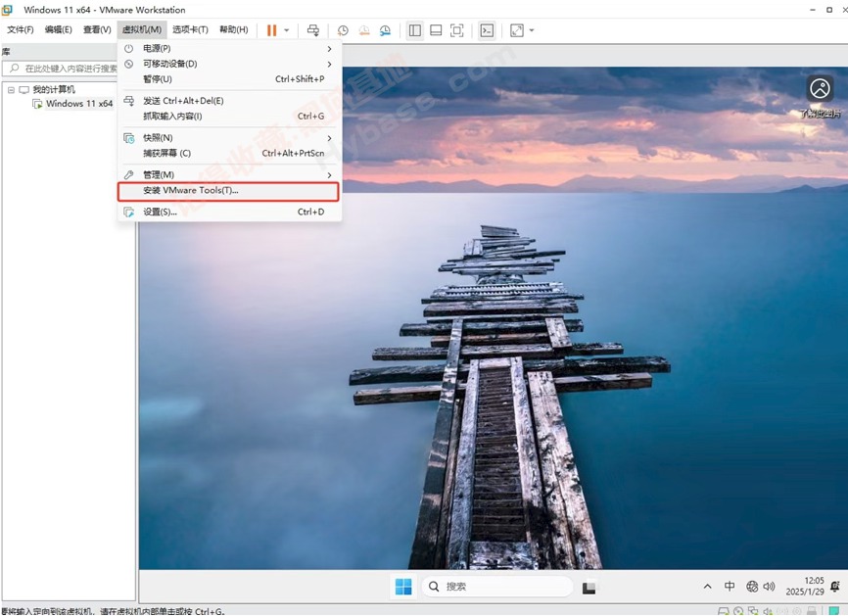Toggle the guest IME language indicator 中
The width and height of the screenshot is (848, 616).
[730, 587]
